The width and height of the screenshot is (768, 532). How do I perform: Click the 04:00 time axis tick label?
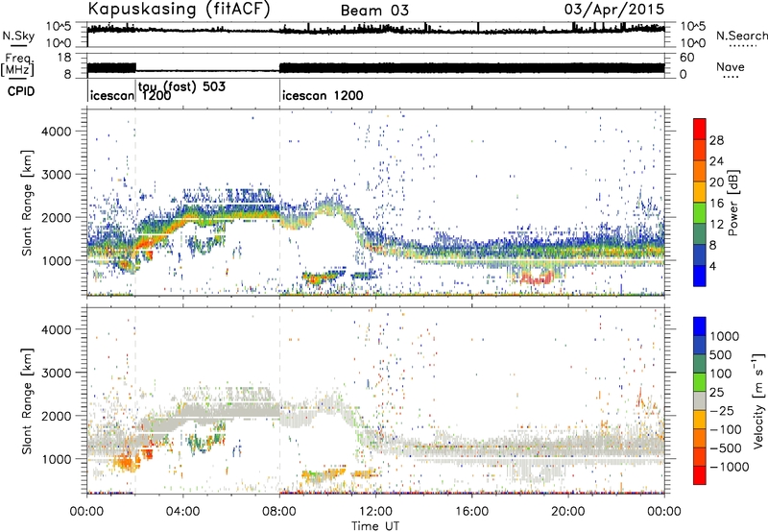(x=182, y=512)
